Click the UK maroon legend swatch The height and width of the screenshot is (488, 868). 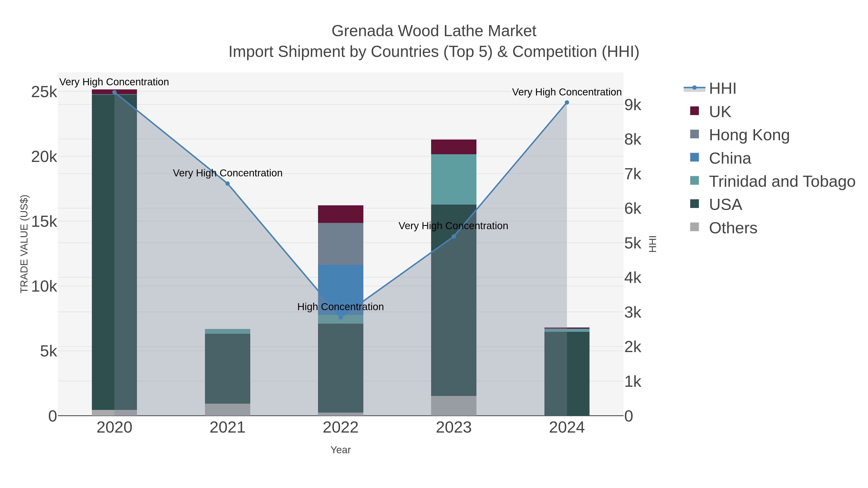pyautogui.click(x=694, y=111)
